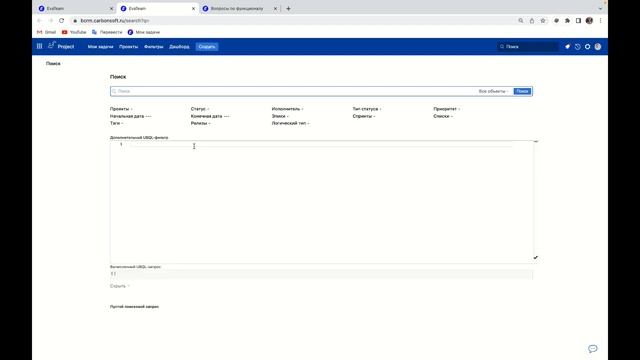Open the apps grid menu icon
640x360 pixels.
39,47
